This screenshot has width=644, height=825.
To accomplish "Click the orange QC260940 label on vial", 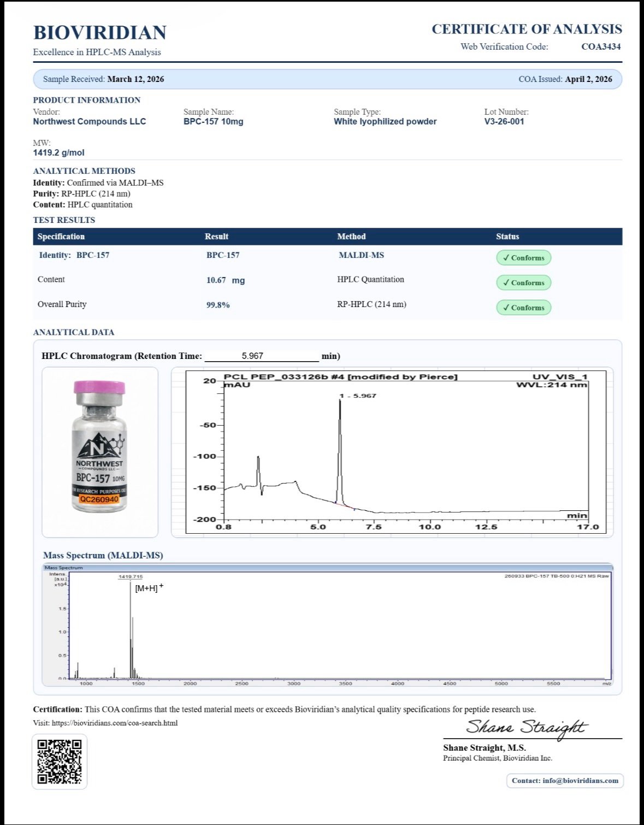I will [99, 499].
